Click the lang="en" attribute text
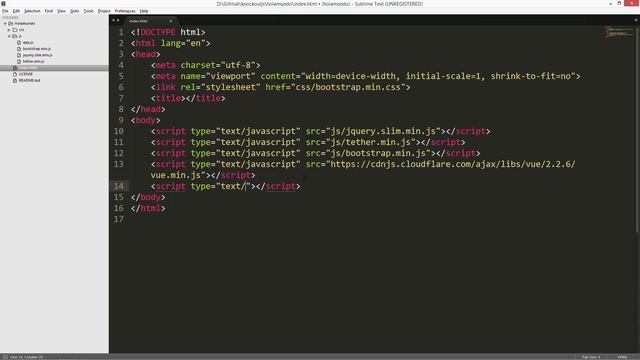The width and height of the screenshot is (640, 360). pos(183,43)
